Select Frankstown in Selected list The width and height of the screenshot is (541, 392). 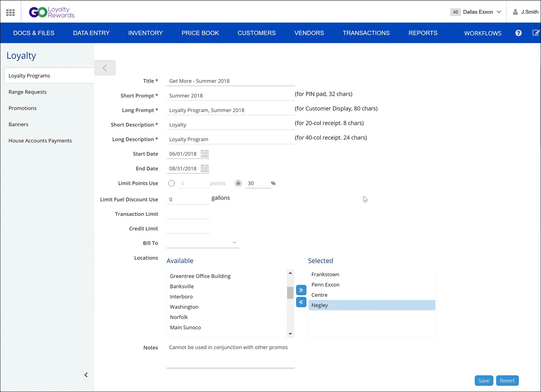tap(372, 274)
